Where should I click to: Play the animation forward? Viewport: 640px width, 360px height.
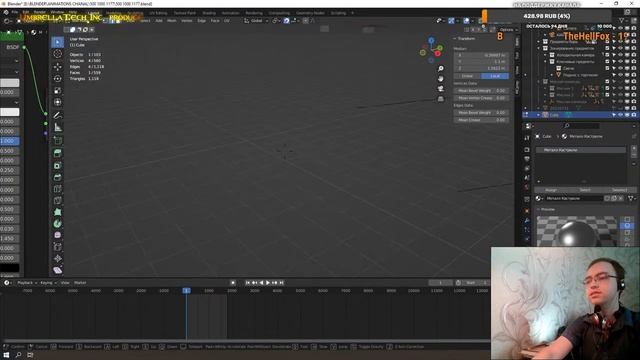click(268, 282)
